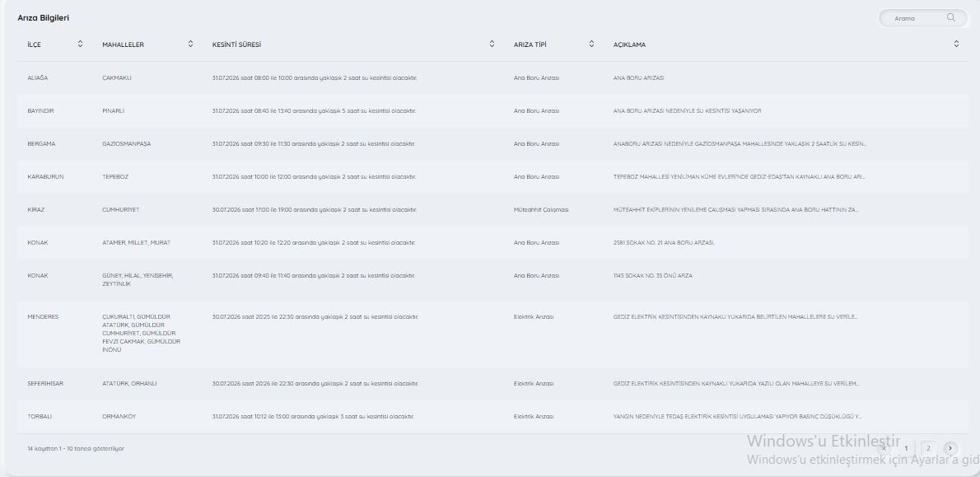The image size is (980, 477).
Task: Select MENDERES Elektrik Arızası row
Action: (x=492, y=333)
